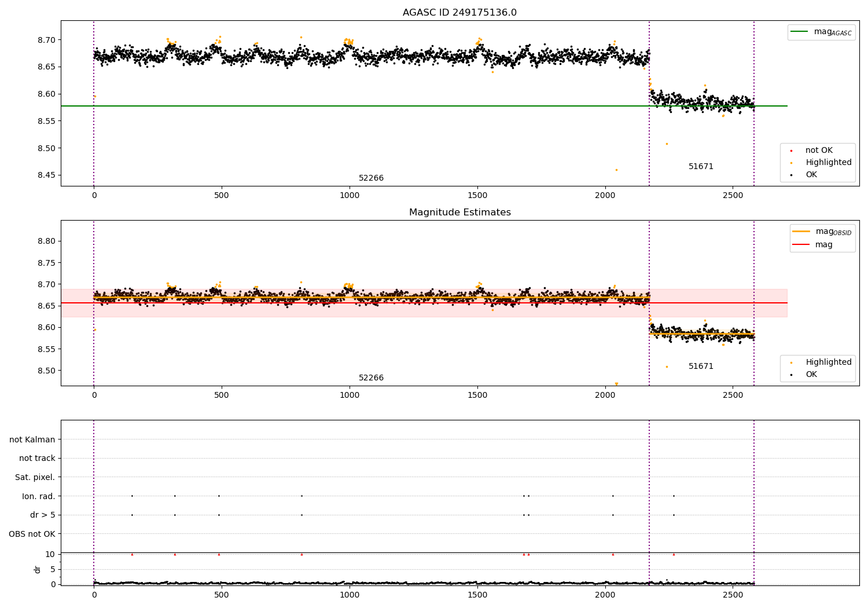Viewport: 868px width, 608px height.
Task: Click the 'dr > 5' row label
Action: 43,515
